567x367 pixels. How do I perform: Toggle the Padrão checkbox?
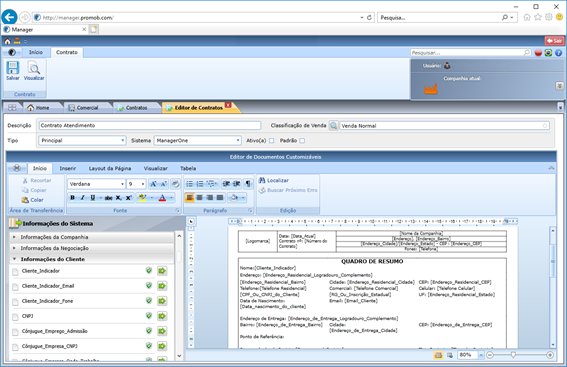302,141
